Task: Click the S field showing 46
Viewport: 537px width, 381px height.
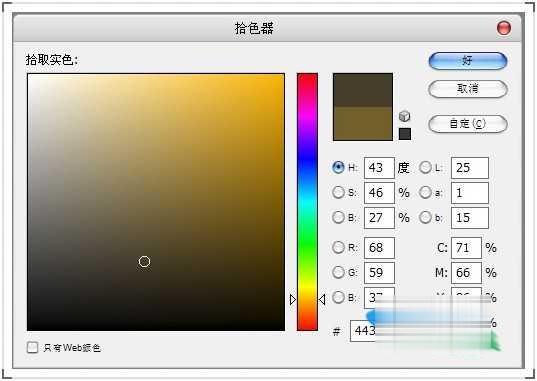Action: [379, 193]
